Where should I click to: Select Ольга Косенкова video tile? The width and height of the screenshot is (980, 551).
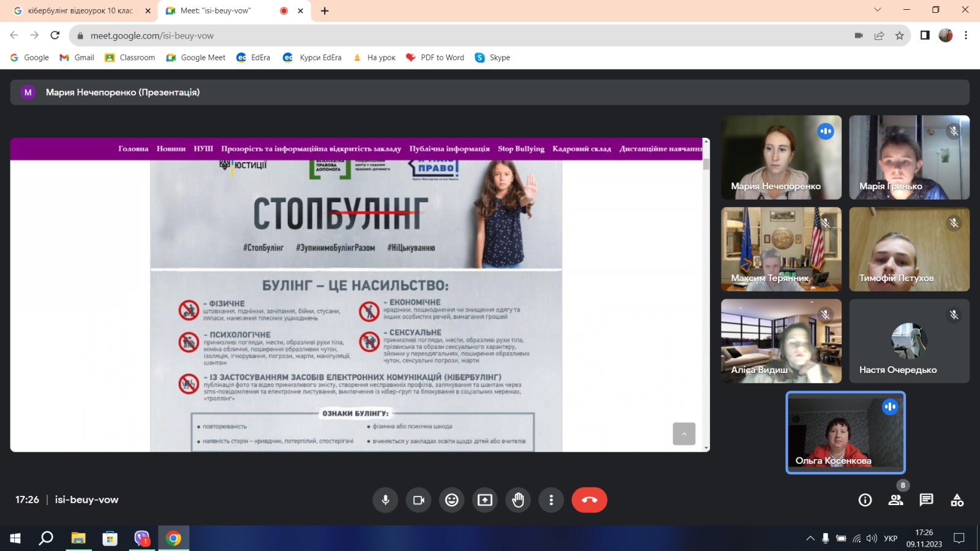[845, 433]
